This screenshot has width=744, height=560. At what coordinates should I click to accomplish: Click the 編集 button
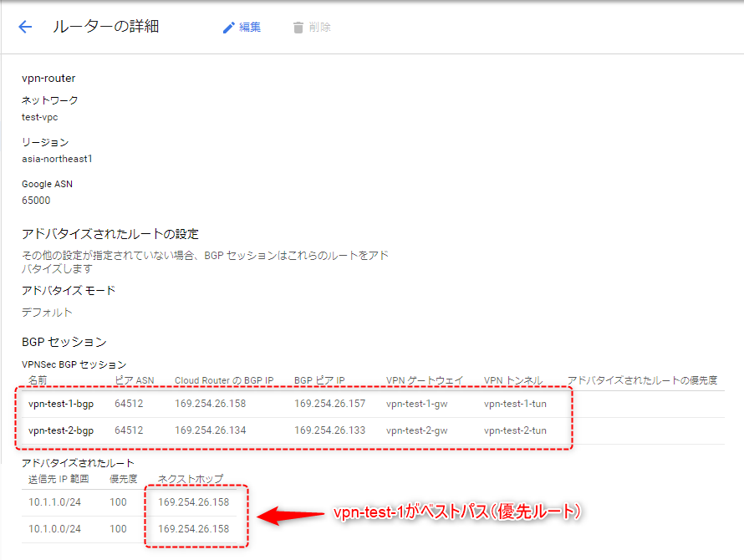(248, 27)
